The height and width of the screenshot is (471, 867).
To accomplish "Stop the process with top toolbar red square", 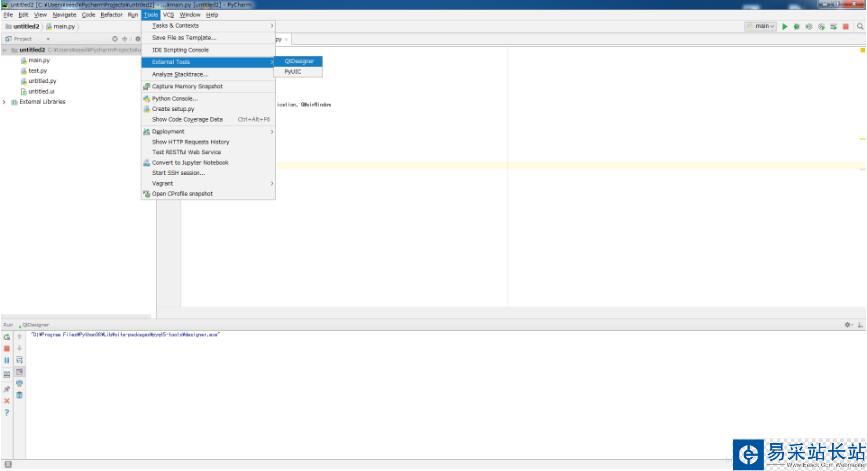I will (x=845, y=27).
